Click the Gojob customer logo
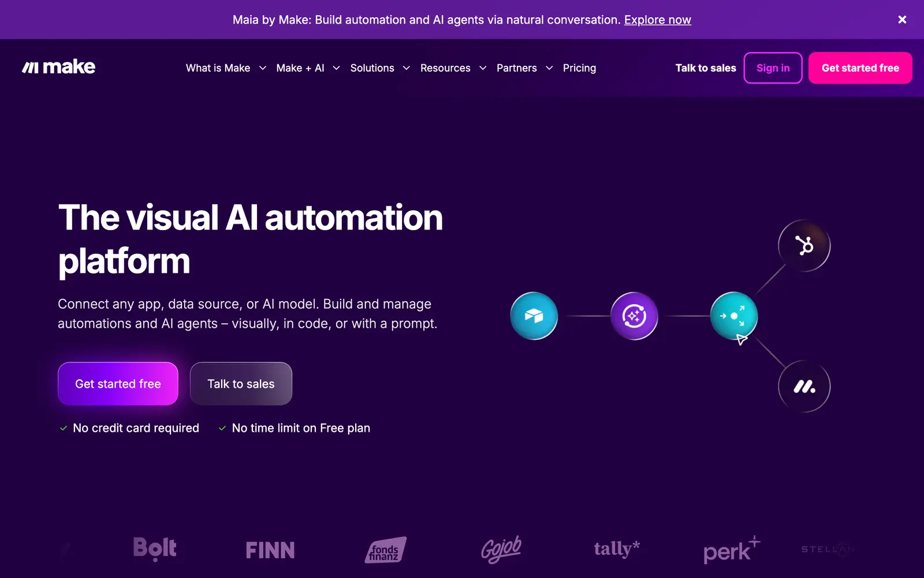 [x=501, y=549]
